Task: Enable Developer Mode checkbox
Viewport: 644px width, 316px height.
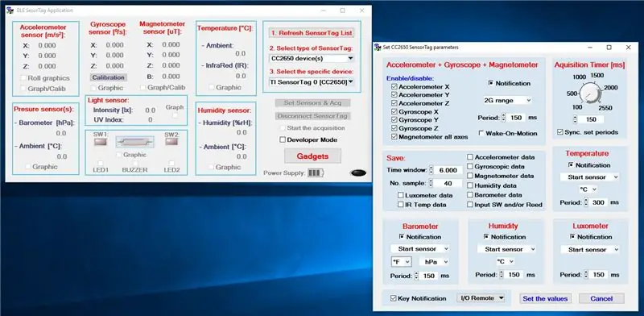Action: (283, 140)
